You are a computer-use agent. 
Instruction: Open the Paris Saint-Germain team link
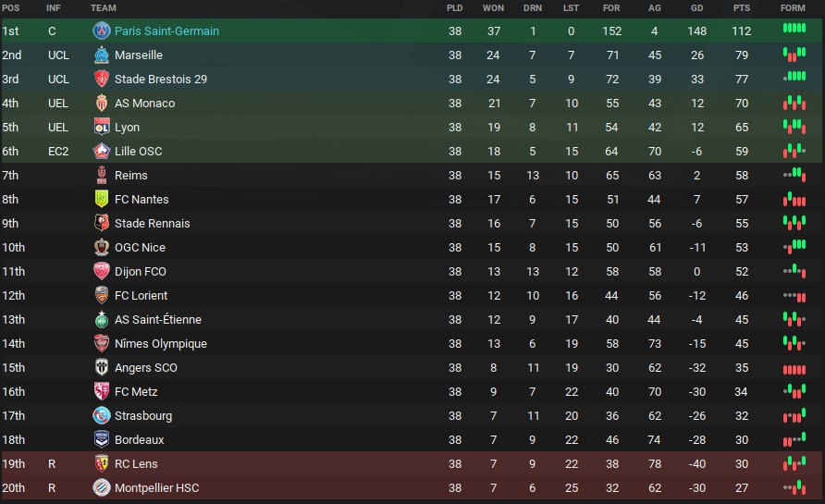tap(166, 31)
